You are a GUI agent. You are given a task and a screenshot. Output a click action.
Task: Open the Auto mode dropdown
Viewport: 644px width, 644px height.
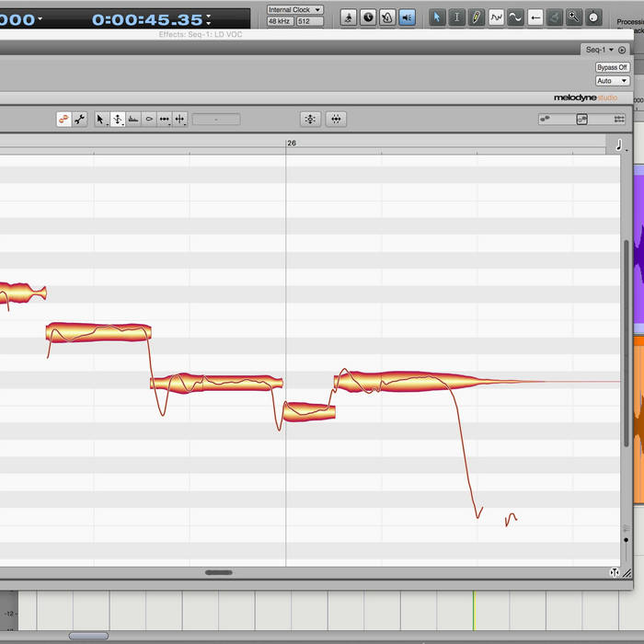(x=612, y=81)
